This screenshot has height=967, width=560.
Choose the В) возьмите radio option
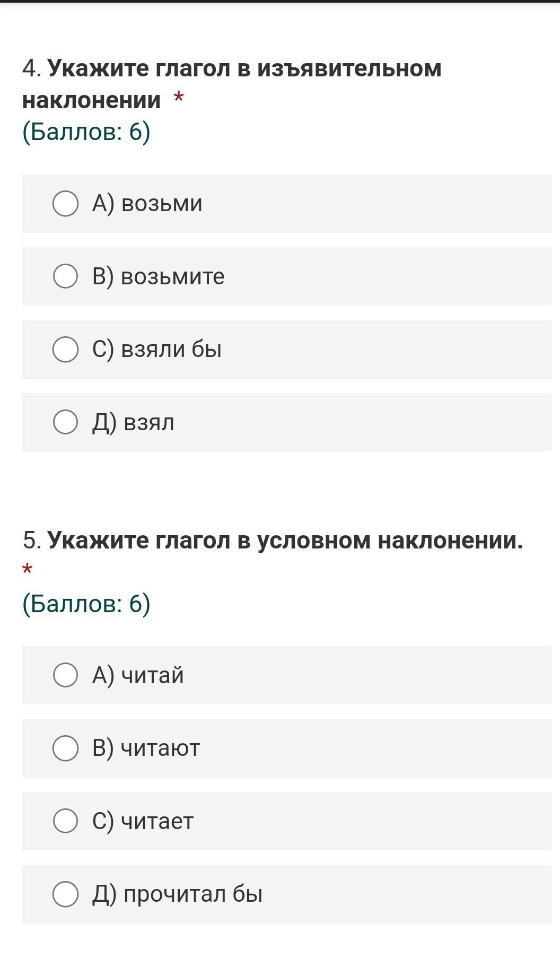click(x=66, y=276)
